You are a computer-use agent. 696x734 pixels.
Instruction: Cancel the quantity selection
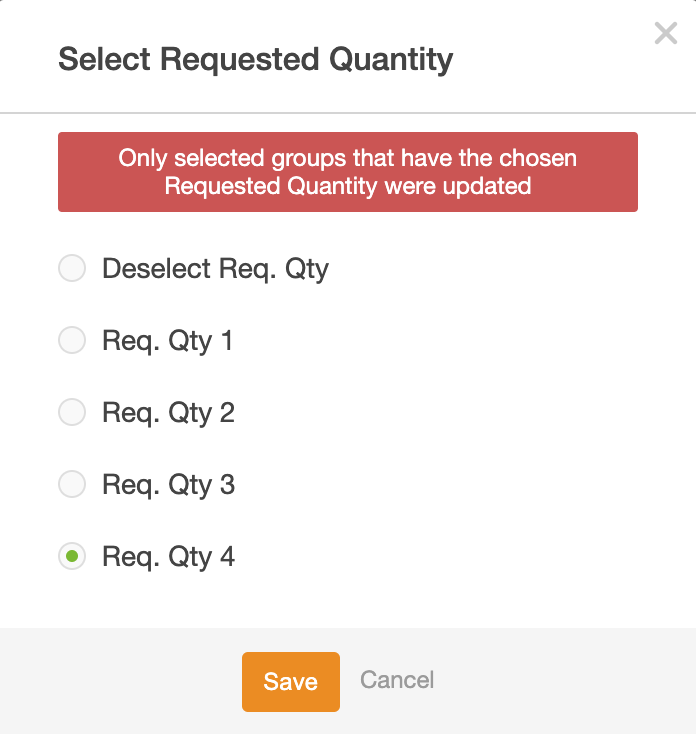pos(397,681)
